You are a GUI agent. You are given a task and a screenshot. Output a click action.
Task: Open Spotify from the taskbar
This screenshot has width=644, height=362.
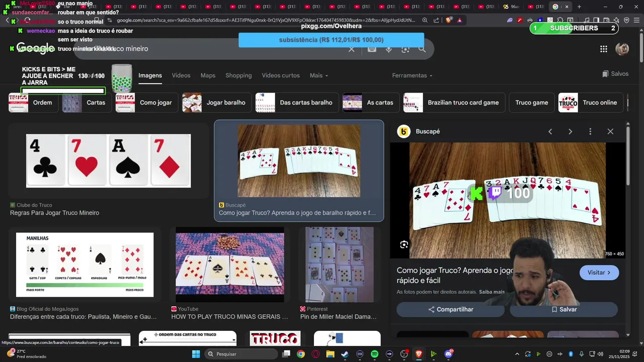tap(374, 354)
